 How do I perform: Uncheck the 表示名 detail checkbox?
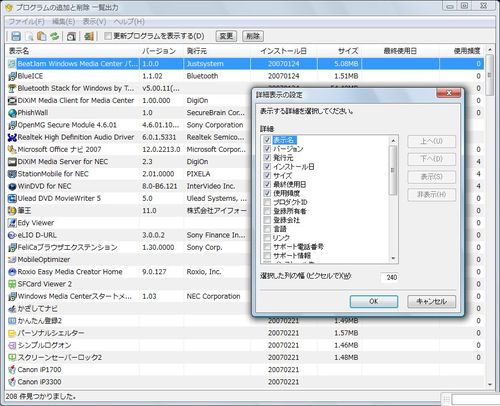pyautogui.click(x=267, y=140)
